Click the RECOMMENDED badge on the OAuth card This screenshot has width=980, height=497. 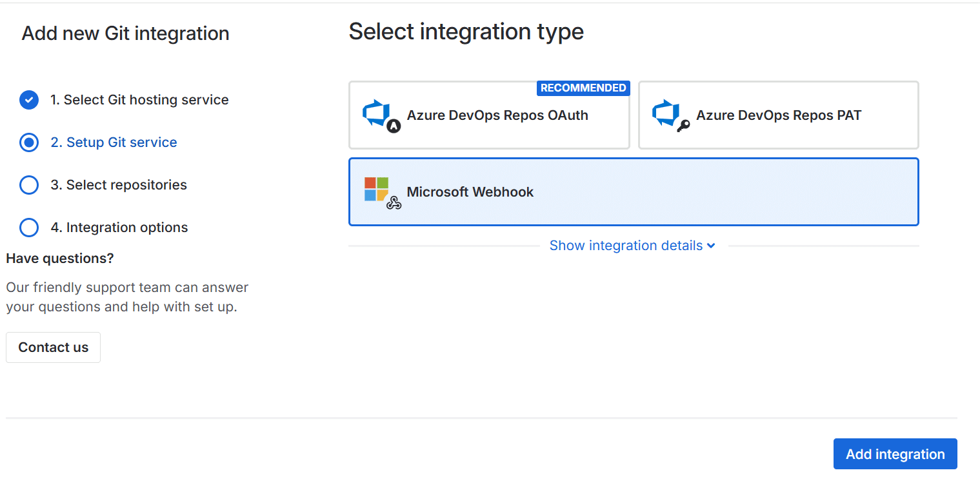coord(583,88)
